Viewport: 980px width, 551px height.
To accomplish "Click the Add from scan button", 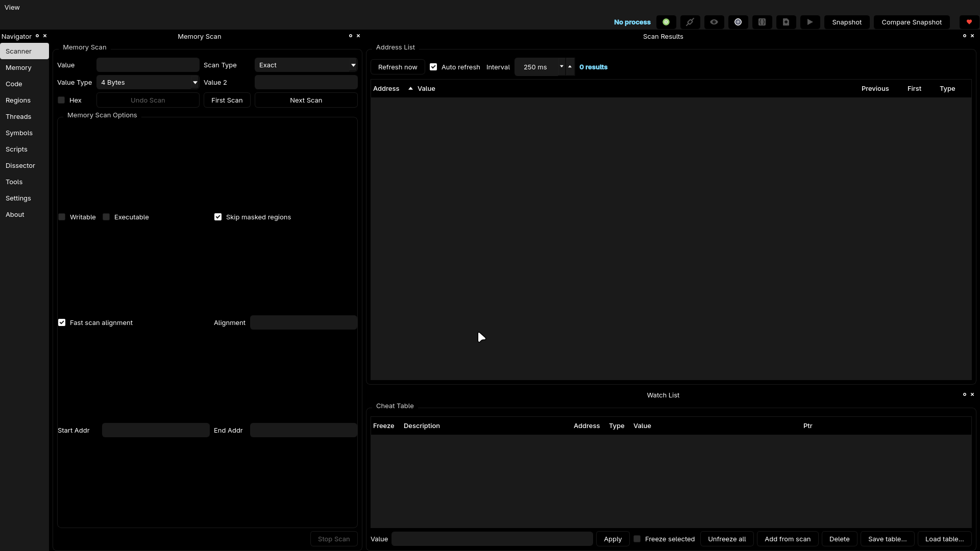I will 788,539.
